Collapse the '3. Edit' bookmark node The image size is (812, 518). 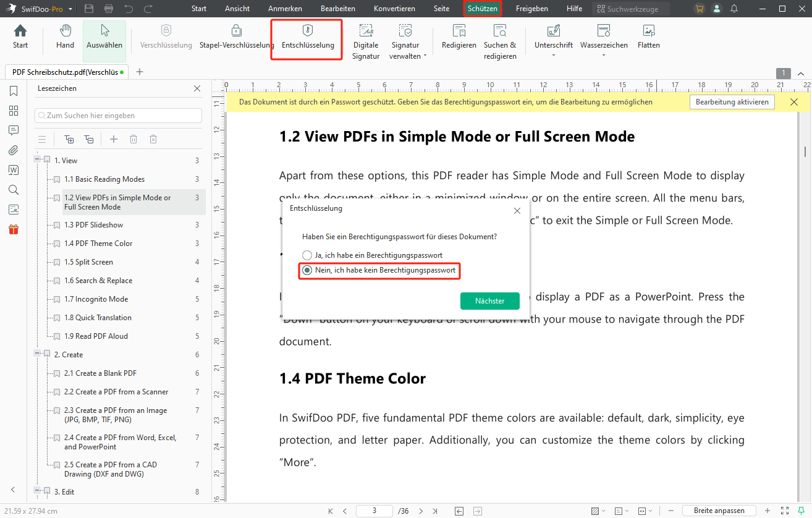click(37, 491)
